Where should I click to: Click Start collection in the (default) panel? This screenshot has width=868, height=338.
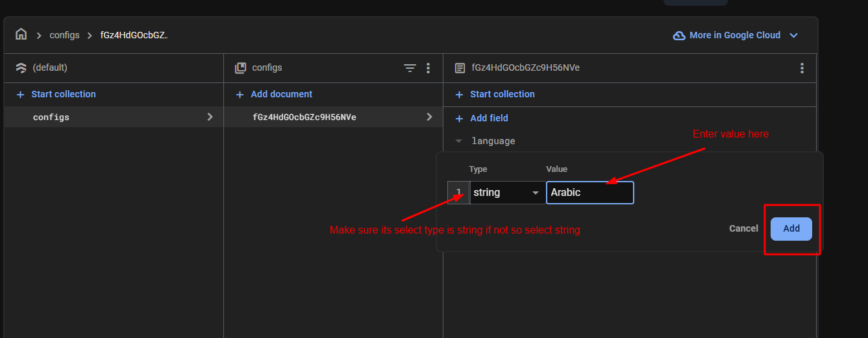click(x=63, y=94)
